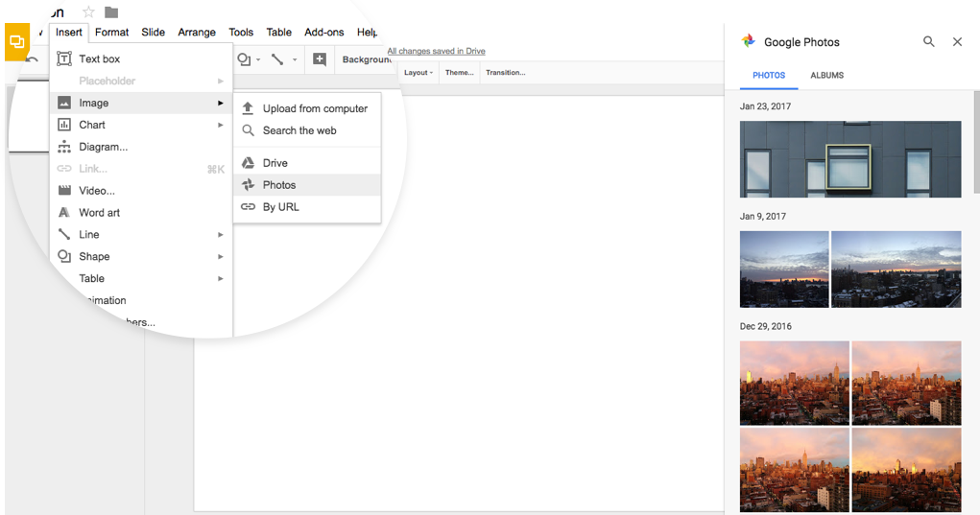Open the Format menu
This screenshot has height=515, width=980.
tap(112, 32)
